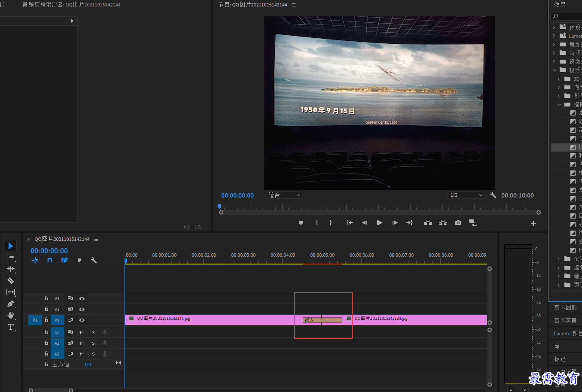Screen dimensions: 582x392
Task: Open the 1/2 playback resolution dropdown
Action: click(466, 195)
